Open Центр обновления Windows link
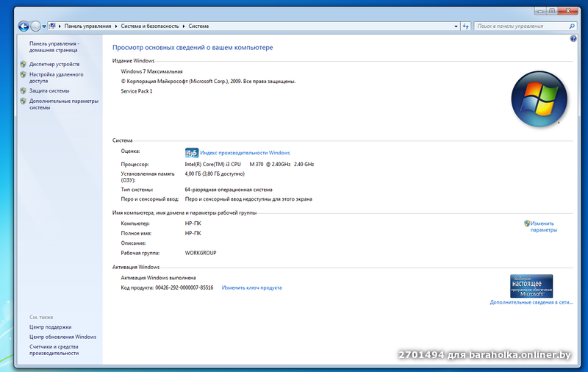The width and height of the screenshot is (588, 372). point(62,337)
